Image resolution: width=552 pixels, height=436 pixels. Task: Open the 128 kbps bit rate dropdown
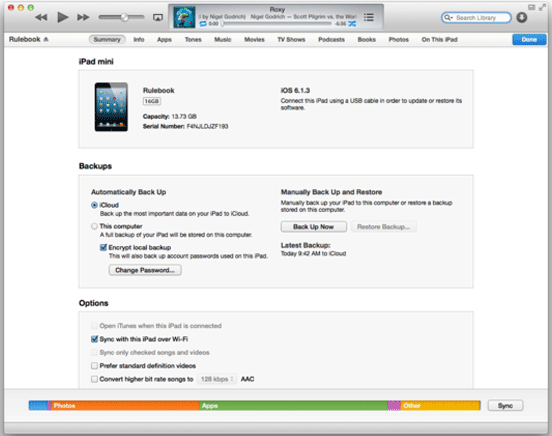(217, 379)
